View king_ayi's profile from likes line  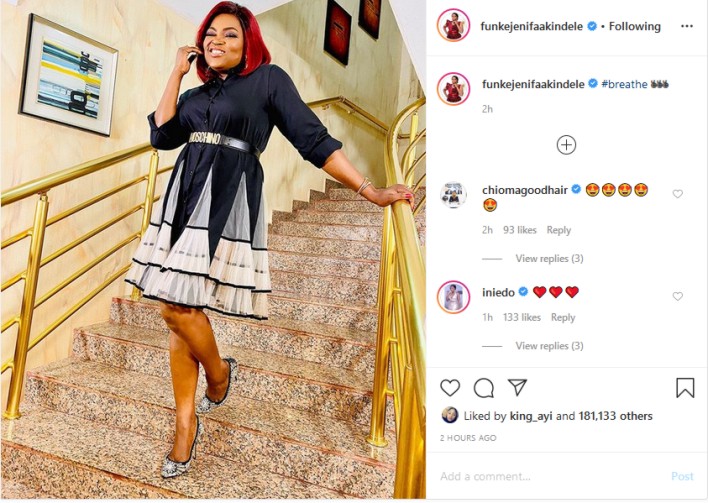[x=531, y=416]
